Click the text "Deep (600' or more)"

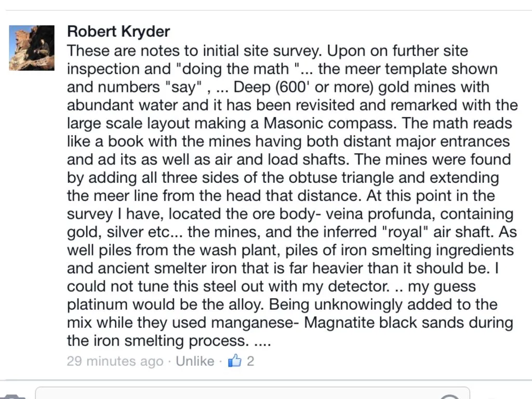point(303,87)
